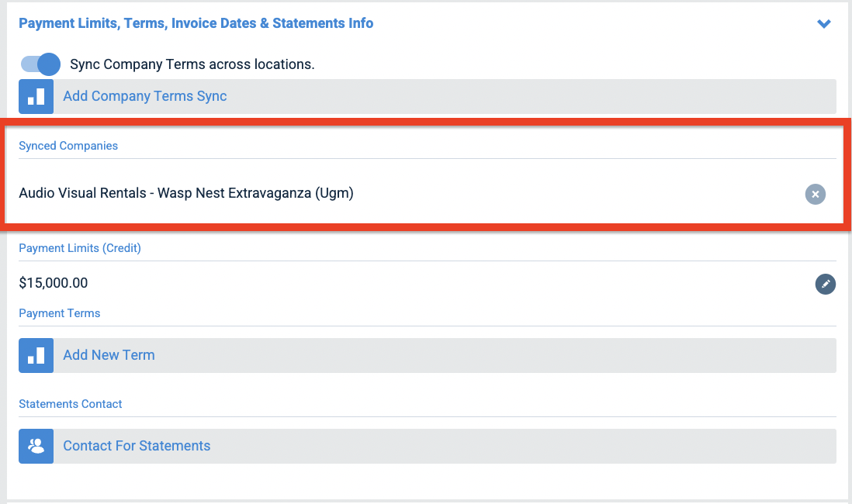Open Contact For Statements
This screenshot has height=504, width=852.
tap(427, 446)
